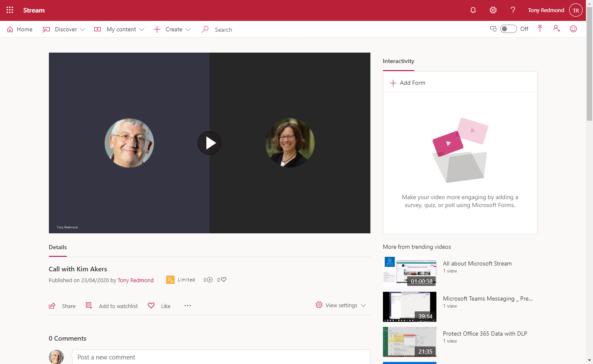Screen dimensions: 593x364
Task: Open the help question mark
Action: [x=513, y=10]
